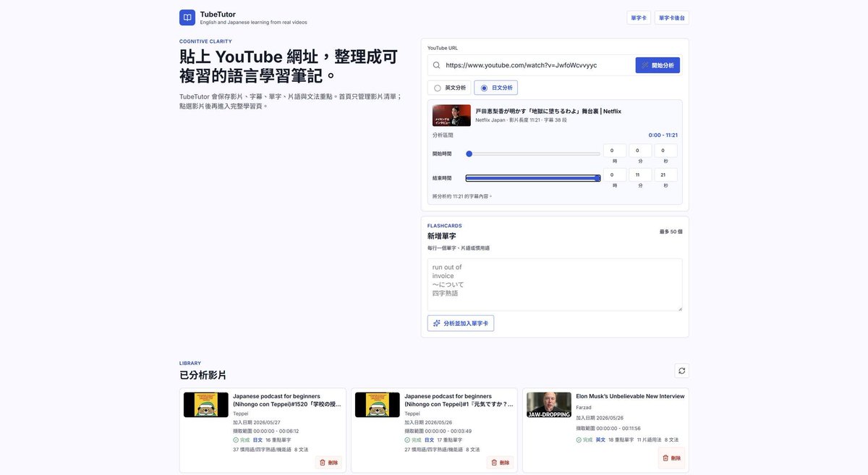Click 完成 status icon on Elon Musk card
The height and width of the screenshot is (475, 868).
coord(579,440)
